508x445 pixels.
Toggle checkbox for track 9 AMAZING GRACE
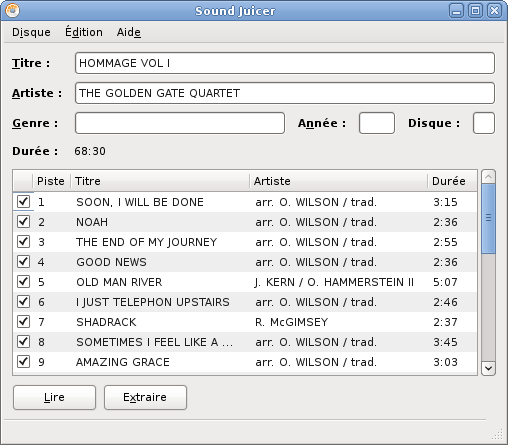pyautogui.click(x=23, y=362)
